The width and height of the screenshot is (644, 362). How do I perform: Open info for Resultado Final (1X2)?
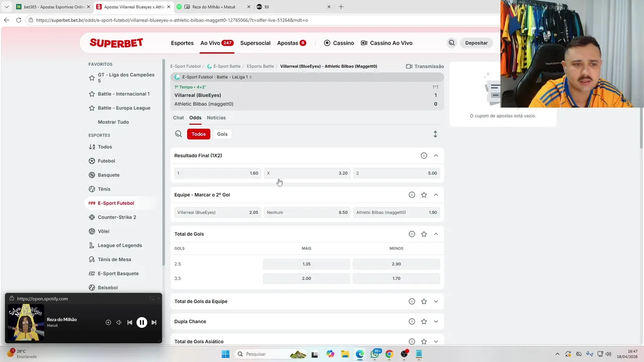click(x=424, y=155)
